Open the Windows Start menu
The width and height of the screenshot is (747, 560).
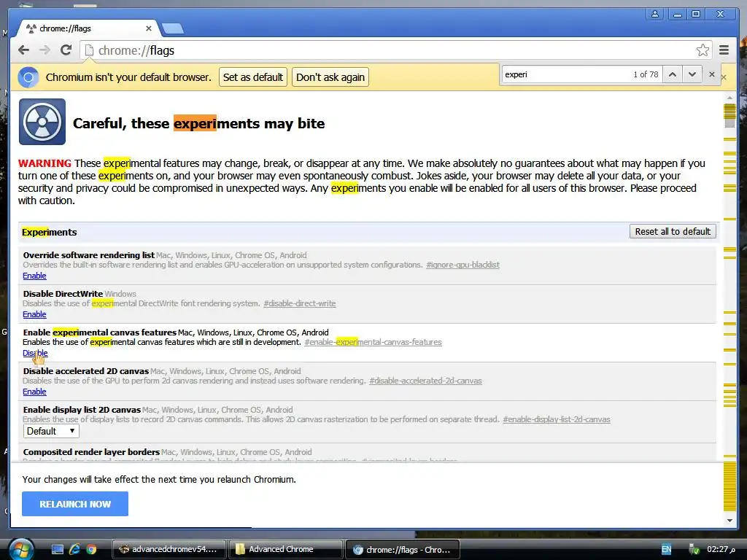pyautogui.click(x=21, y=549)
